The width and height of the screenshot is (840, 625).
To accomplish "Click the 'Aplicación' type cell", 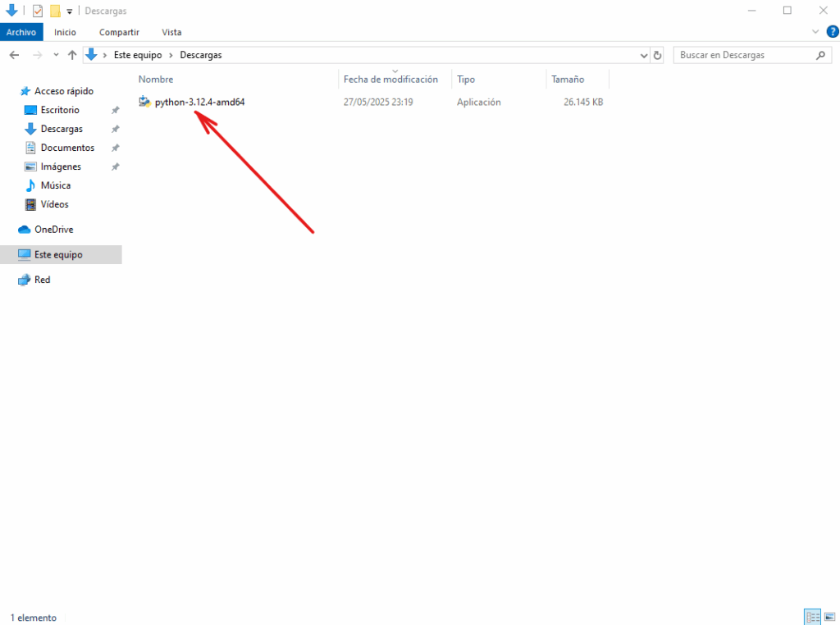I will [x=479, y=102].
